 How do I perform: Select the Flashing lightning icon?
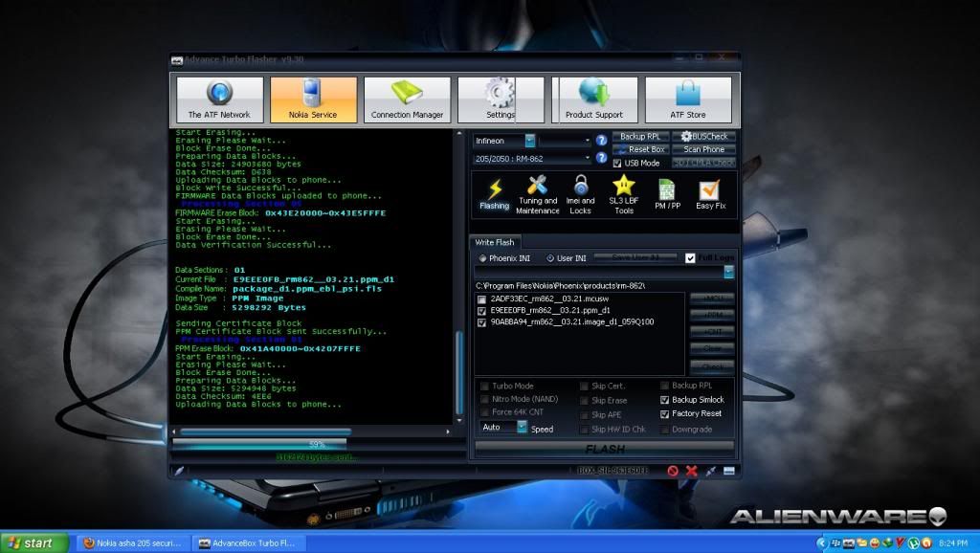point(495,192)
